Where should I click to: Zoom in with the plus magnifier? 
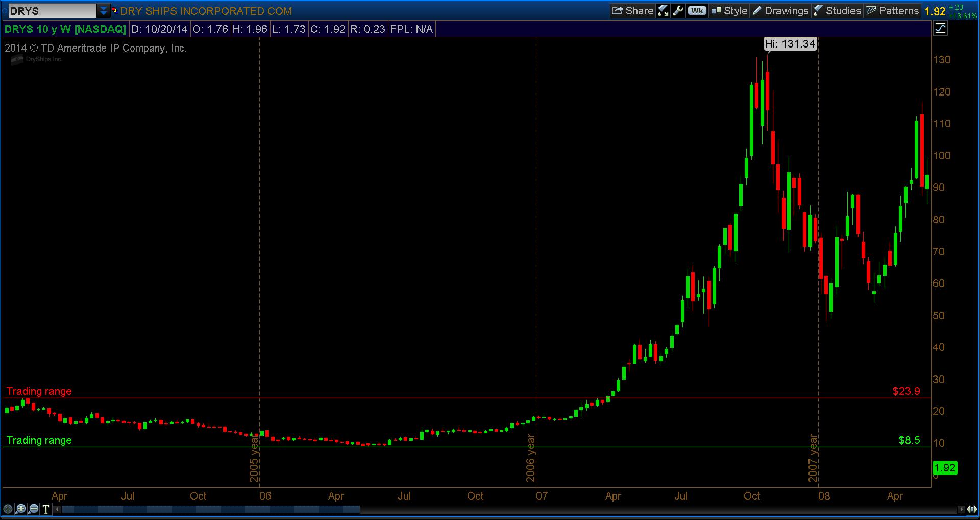coord(21,509)
